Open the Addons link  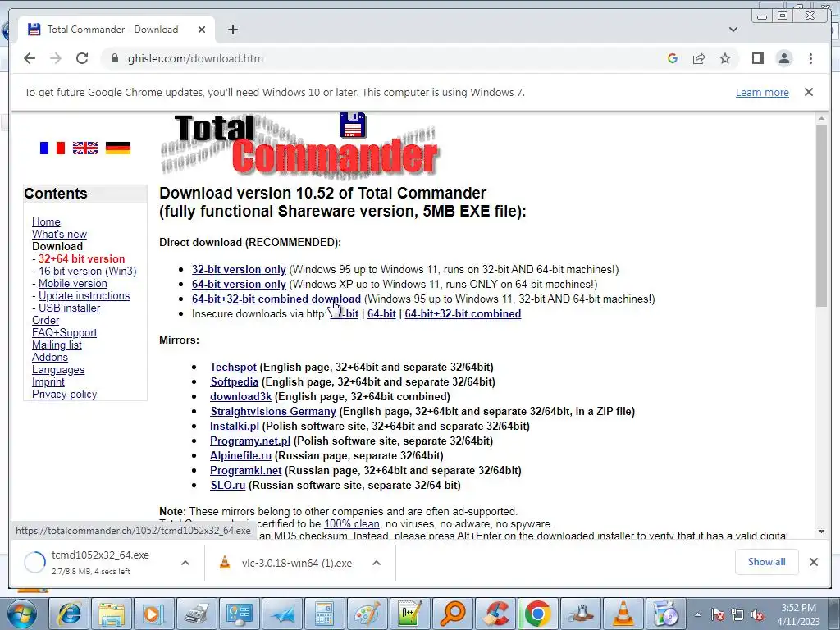point(50,358)
